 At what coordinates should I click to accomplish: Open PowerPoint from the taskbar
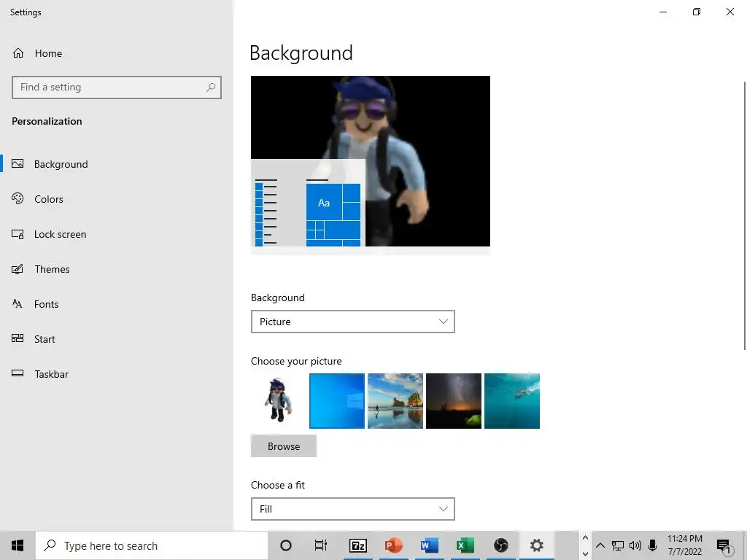point(393,545)
